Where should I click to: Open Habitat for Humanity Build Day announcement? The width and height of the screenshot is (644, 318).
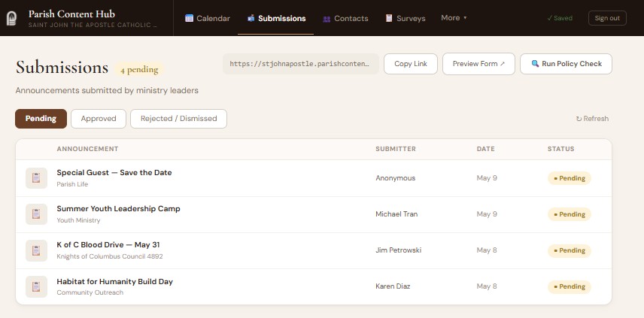coord(114,281)
